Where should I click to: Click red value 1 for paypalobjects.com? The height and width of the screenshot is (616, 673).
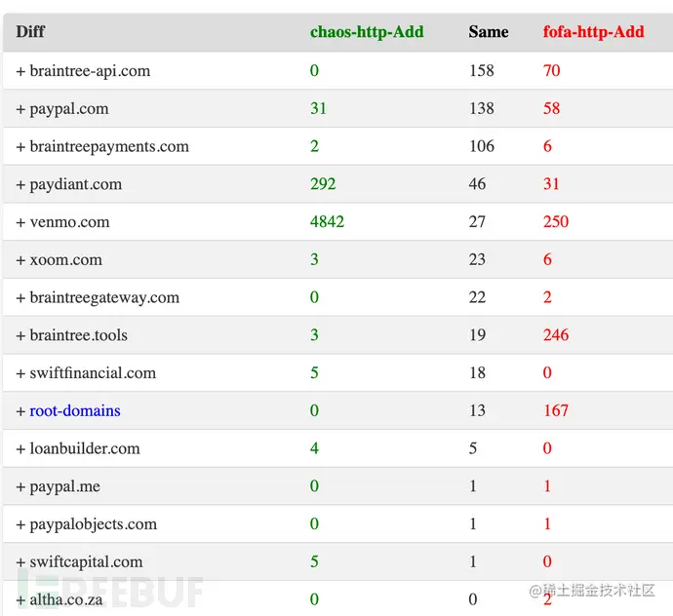pyautogui.click(x=548, y=523)
